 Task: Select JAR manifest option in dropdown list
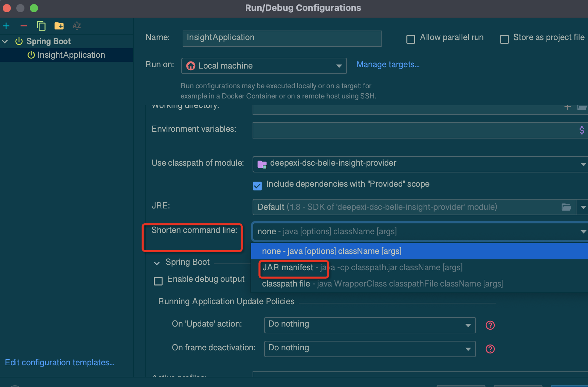pyautogui.click(x=288, y=268)
